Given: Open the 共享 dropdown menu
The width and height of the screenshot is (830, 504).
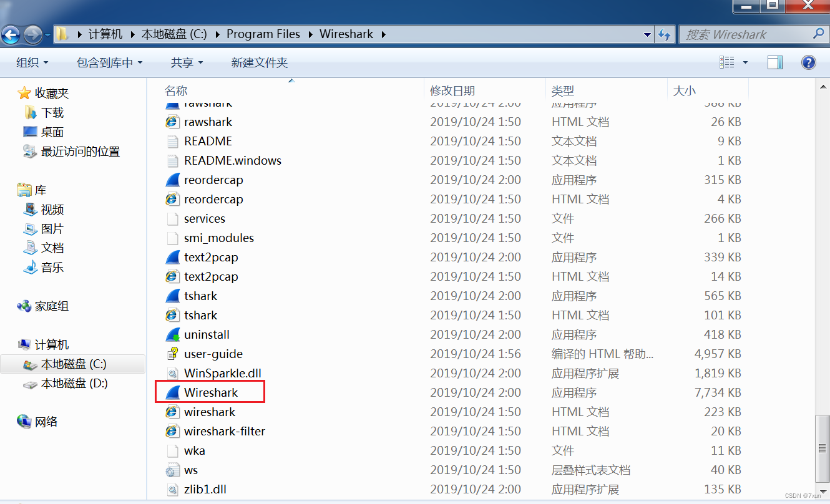Looking at the screenshot, I should tap(187, 62).
